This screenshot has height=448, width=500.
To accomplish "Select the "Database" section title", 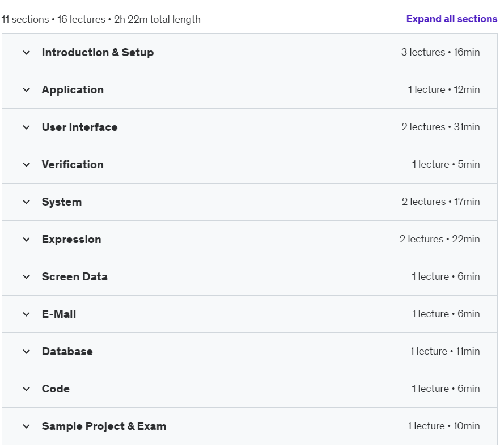I will (67, 352).
